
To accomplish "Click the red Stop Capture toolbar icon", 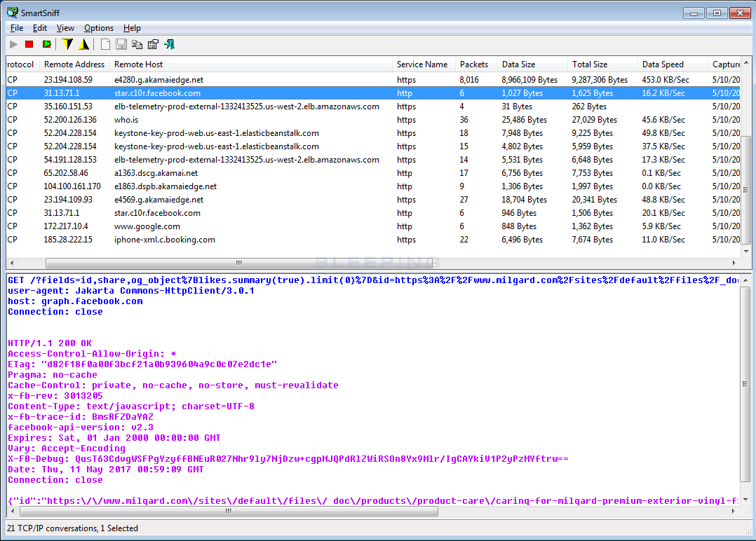I will 29,44.
